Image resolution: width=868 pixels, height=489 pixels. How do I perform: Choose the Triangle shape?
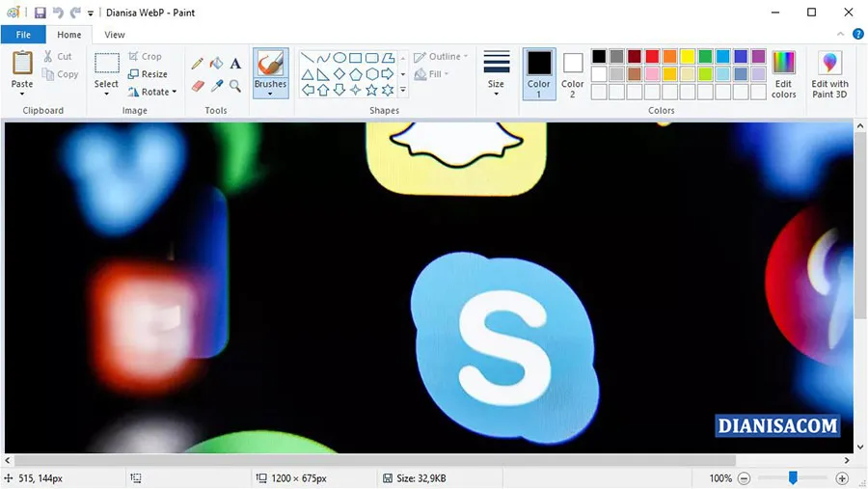click(308, 73)
